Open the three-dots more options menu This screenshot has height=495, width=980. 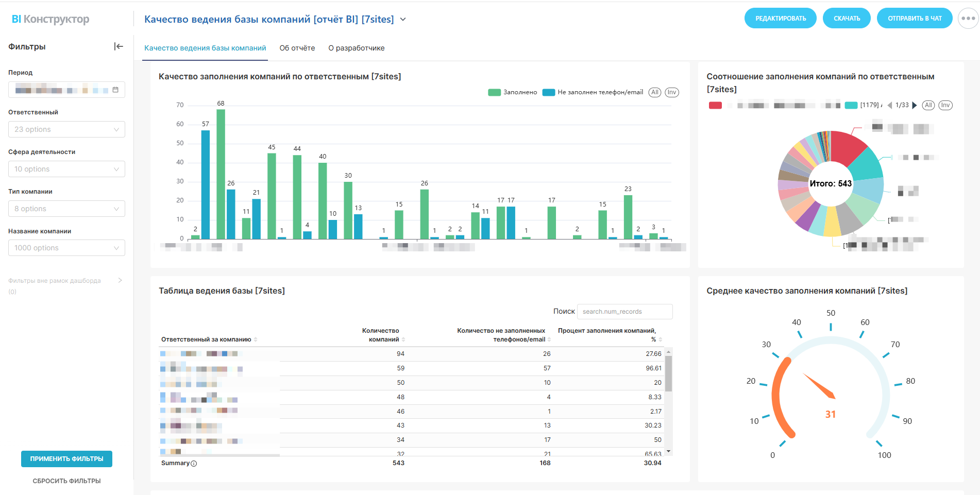[968, 19]
